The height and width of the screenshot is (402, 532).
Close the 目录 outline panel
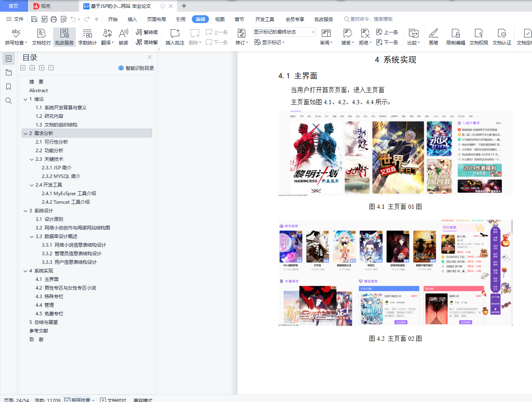click(x=150, y=57)
